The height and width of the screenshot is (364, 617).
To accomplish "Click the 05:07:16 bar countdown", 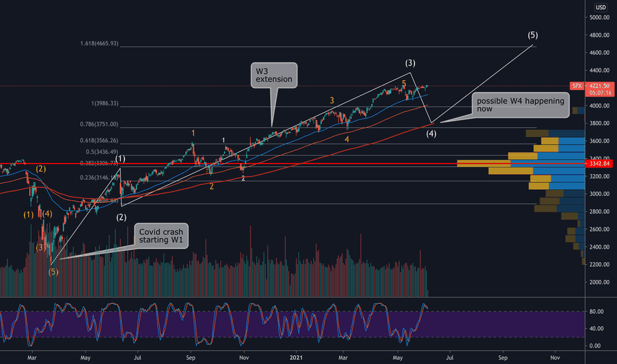I will pyautogui.click(x=600, y=93).
